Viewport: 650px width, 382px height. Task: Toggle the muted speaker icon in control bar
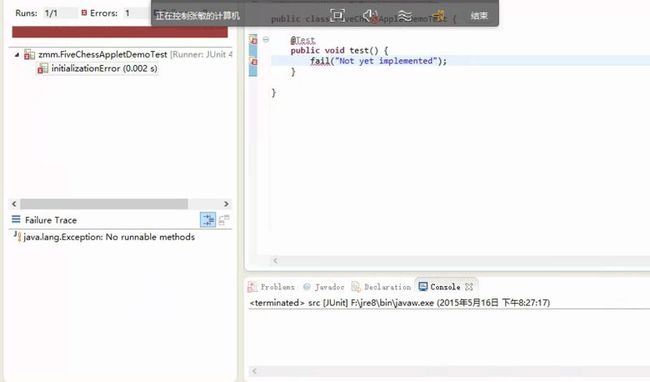tap(371, 16)
